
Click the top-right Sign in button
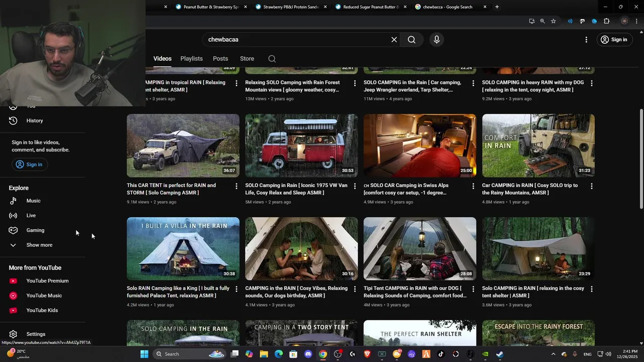click(614, 40)
